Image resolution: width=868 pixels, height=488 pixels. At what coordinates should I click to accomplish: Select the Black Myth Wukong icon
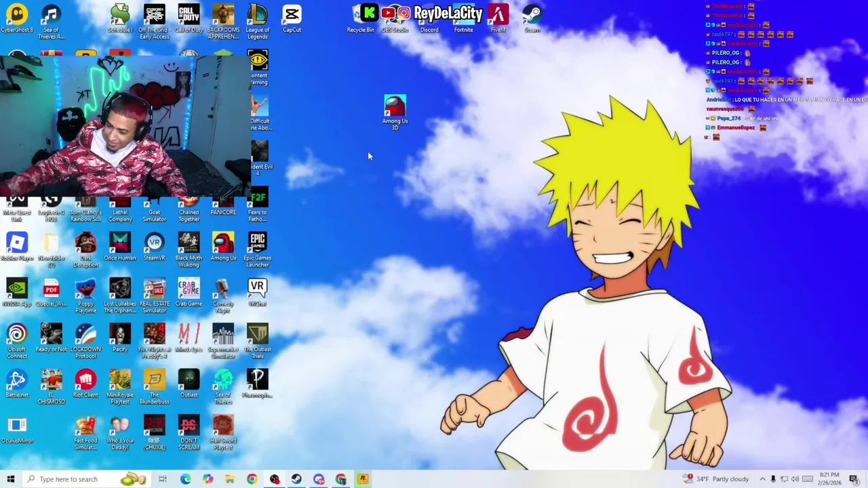point(189,250)
